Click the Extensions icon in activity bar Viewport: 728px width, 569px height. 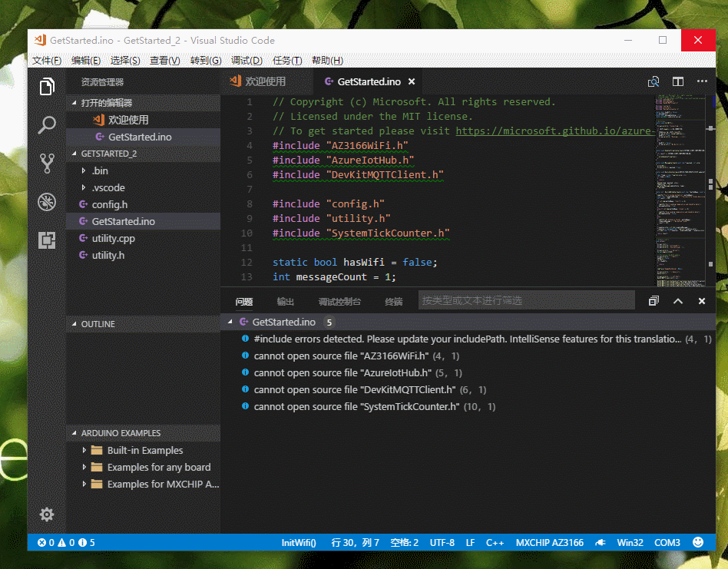(46, 240)
